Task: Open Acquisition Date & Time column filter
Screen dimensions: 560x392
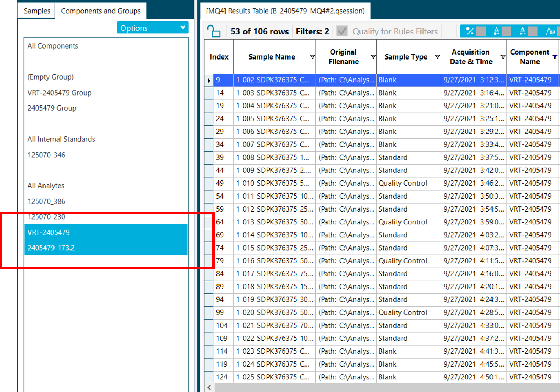Action: click(x=503, y=57)
